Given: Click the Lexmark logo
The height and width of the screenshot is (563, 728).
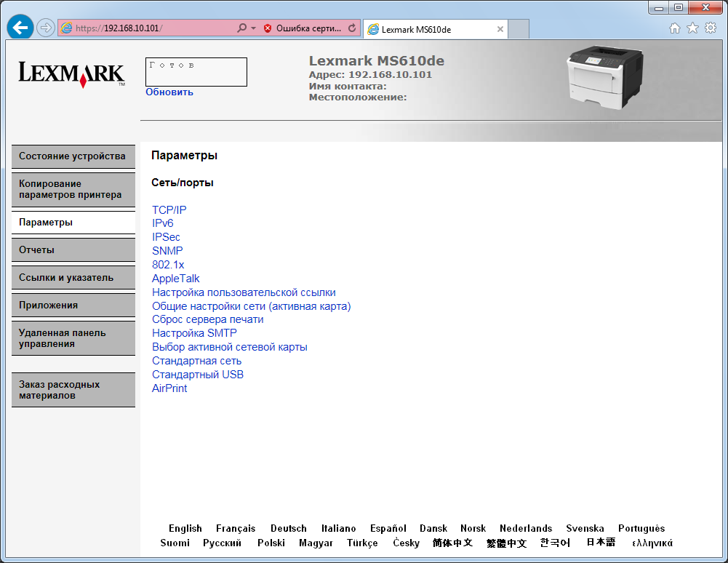Looking at the screenshot, I should point(72,74).
